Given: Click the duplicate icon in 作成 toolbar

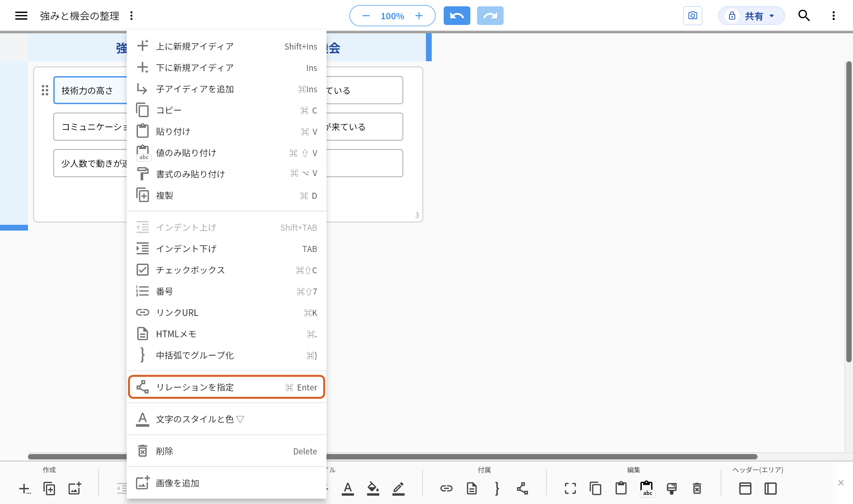Looking at the screenshot, I should [49, 489].
